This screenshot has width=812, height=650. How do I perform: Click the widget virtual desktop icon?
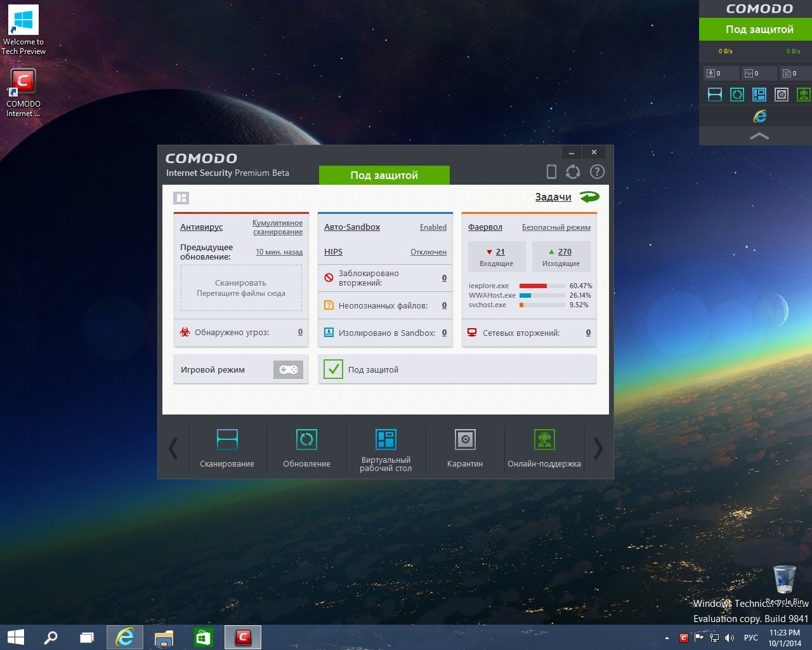(759, 95)
